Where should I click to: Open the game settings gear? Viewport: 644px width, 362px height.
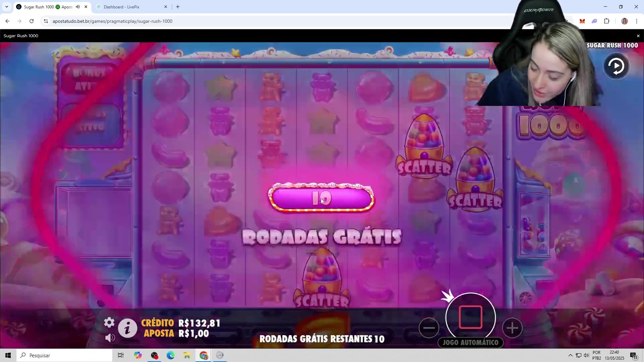click(109, 322)
